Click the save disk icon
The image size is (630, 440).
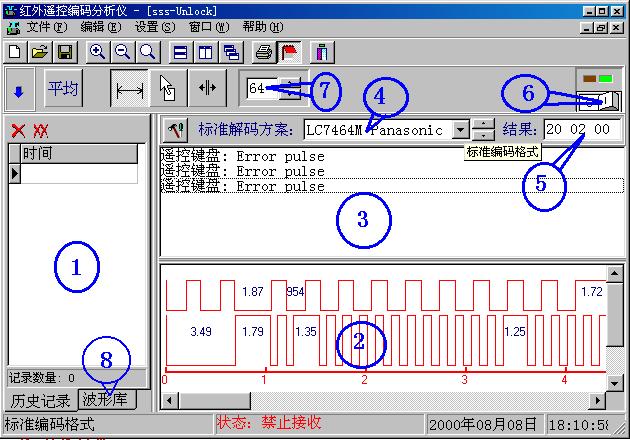click(64, 52)
